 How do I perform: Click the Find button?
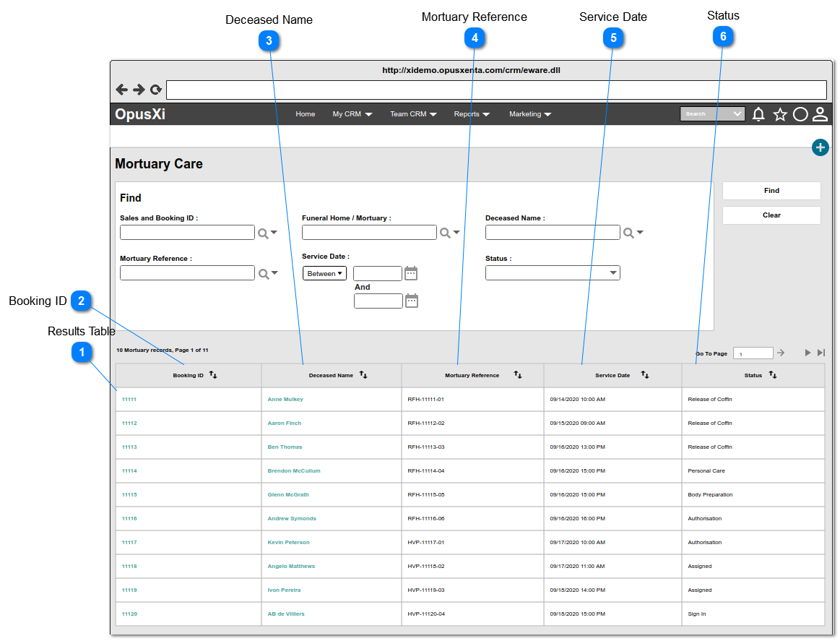[771, 191]
